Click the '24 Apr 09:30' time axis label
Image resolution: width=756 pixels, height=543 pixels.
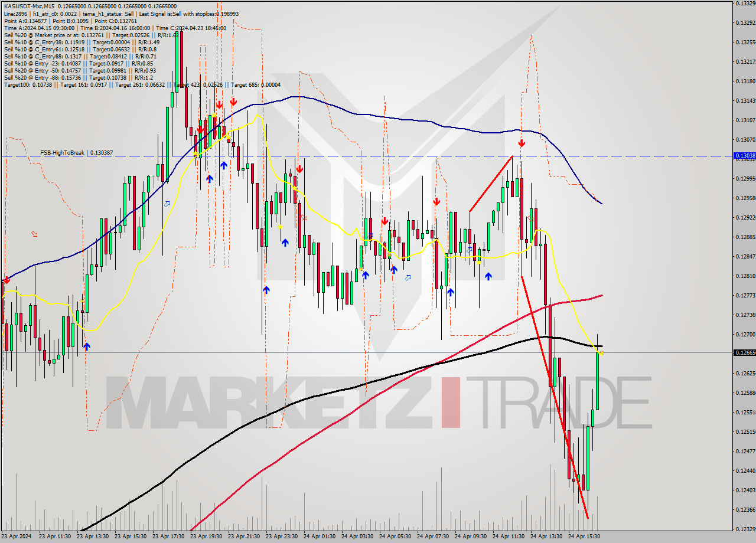[x=471, y=537]
